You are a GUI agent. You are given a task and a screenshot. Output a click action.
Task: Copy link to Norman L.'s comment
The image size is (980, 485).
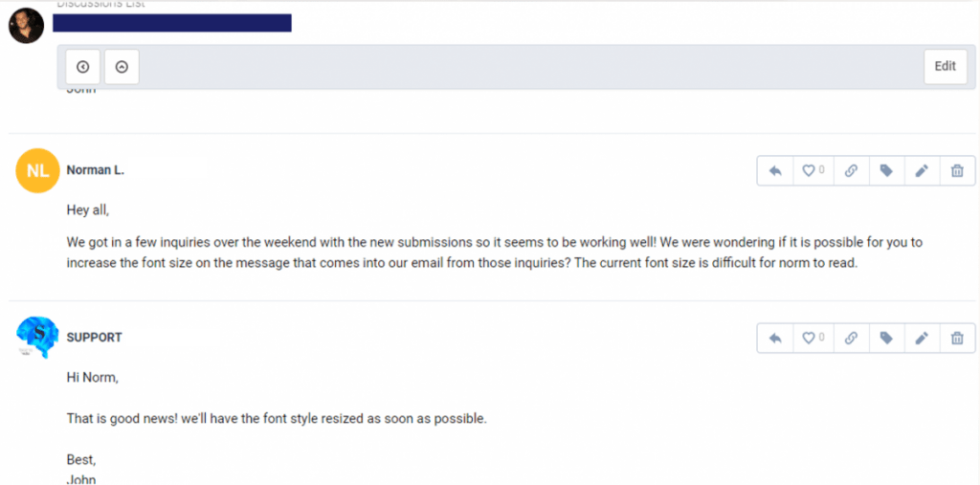tap(851, 170)
